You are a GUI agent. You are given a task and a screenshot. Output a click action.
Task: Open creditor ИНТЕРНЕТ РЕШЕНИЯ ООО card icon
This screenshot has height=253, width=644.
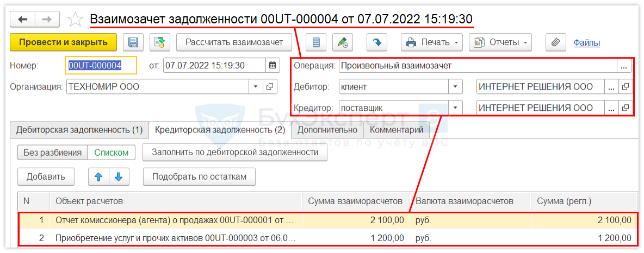(625, 108)
